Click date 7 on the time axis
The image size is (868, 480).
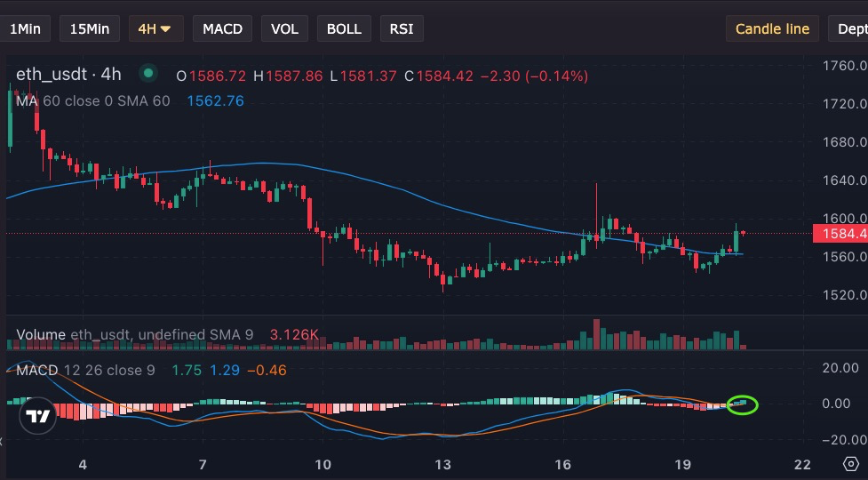[203, 464]
